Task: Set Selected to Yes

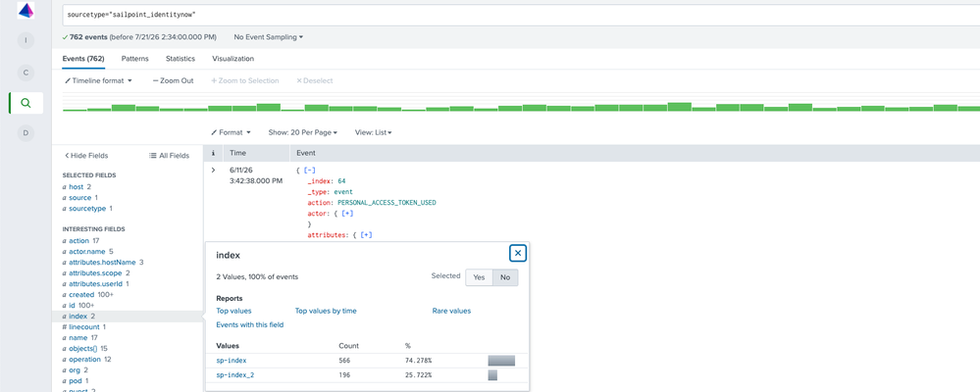Action: 480,278
